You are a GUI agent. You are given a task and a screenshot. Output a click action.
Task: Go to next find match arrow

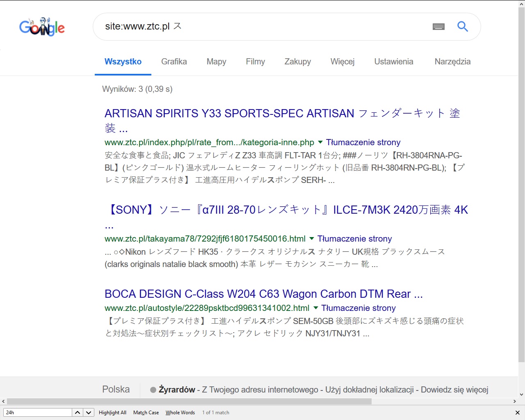point(89,413)
